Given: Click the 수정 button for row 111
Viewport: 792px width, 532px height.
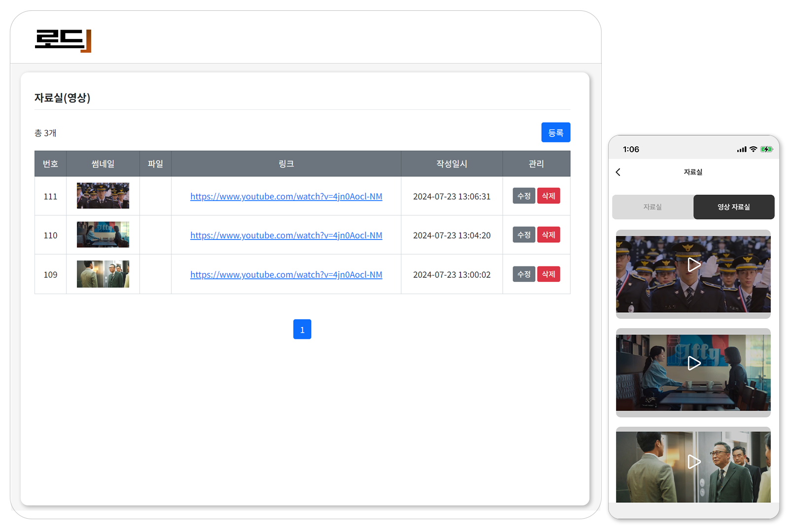Looking at the screenshot, I should coord(523,196).
